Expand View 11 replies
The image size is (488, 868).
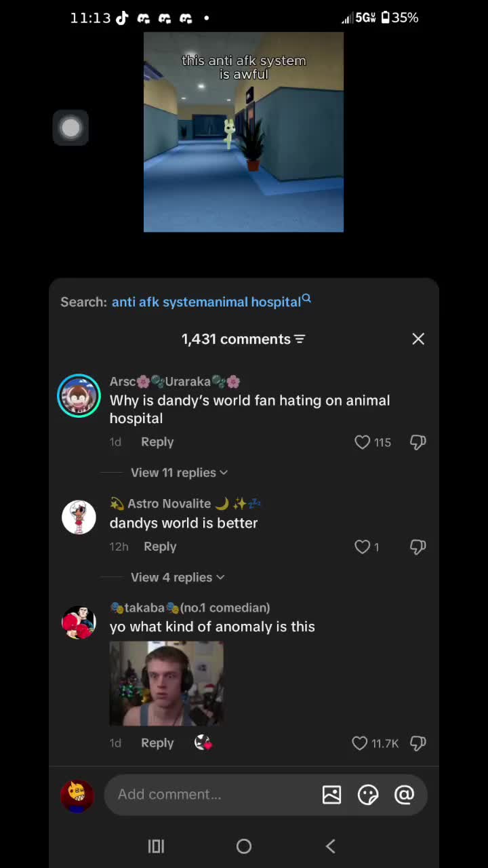click(x=179, y=473)
